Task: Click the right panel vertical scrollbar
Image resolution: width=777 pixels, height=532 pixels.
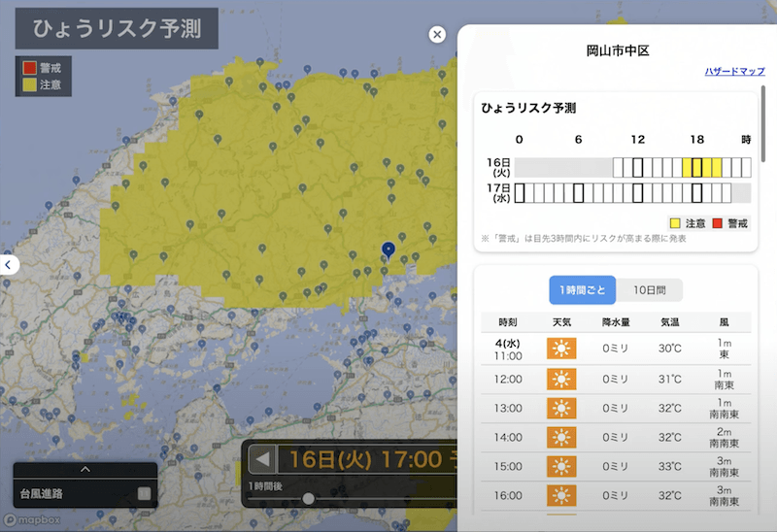Action: click(x=763, y=124)
